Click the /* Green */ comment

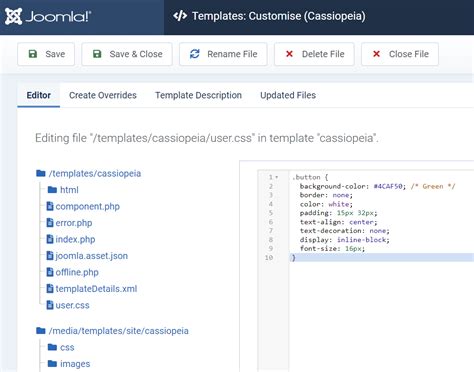click(433, 186)
